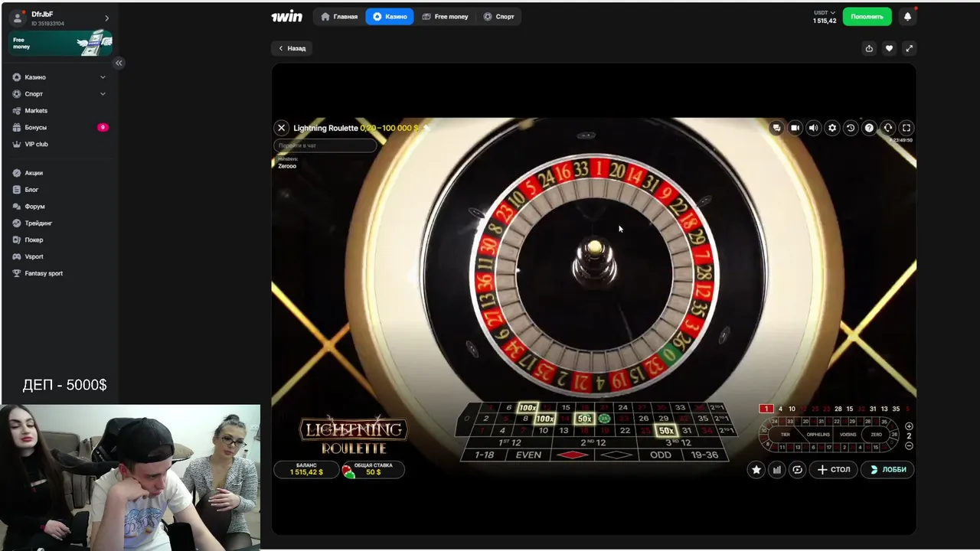Screen dimensions: 980x551
Task: Click the chat input field
Action: [x=325, y=145]
